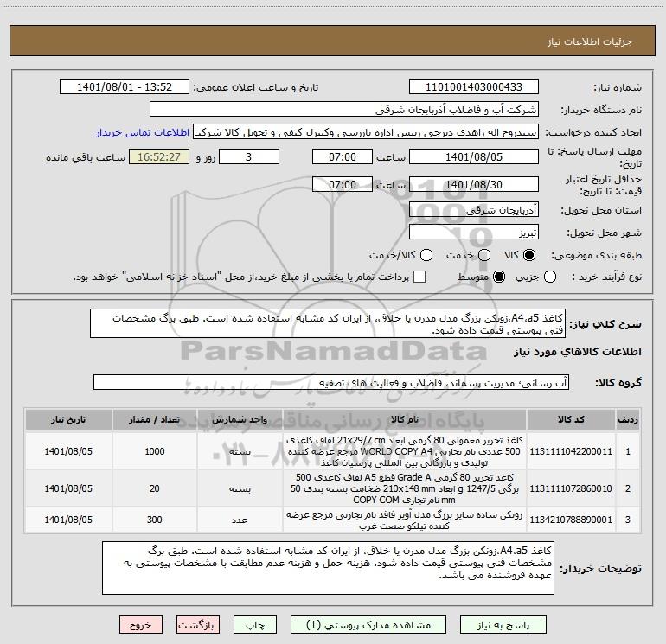Click the need number field 1101001403000433
Image resolution: width=666 pixels, height=644 pixels.
point(474,87)
